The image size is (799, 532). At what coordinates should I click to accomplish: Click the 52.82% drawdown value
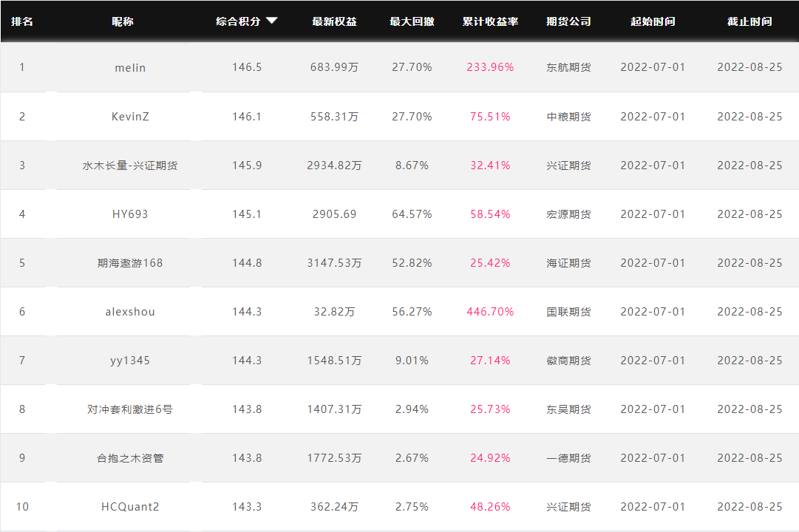pos(412,263)
